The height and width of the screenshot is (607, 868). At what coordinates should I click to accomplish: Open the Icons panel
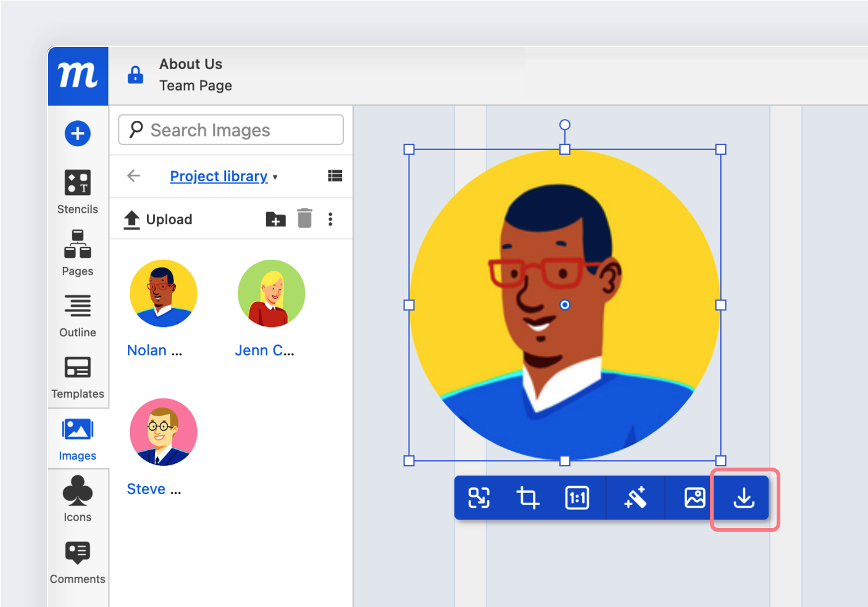[77, 500]
